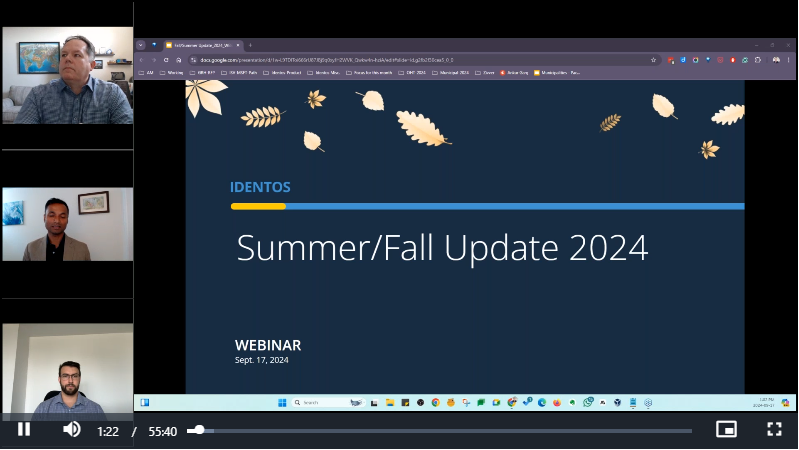799x450 pixels.
Task: Open the DHT 2024 bookmarks folder
Action: pos(412,73)
